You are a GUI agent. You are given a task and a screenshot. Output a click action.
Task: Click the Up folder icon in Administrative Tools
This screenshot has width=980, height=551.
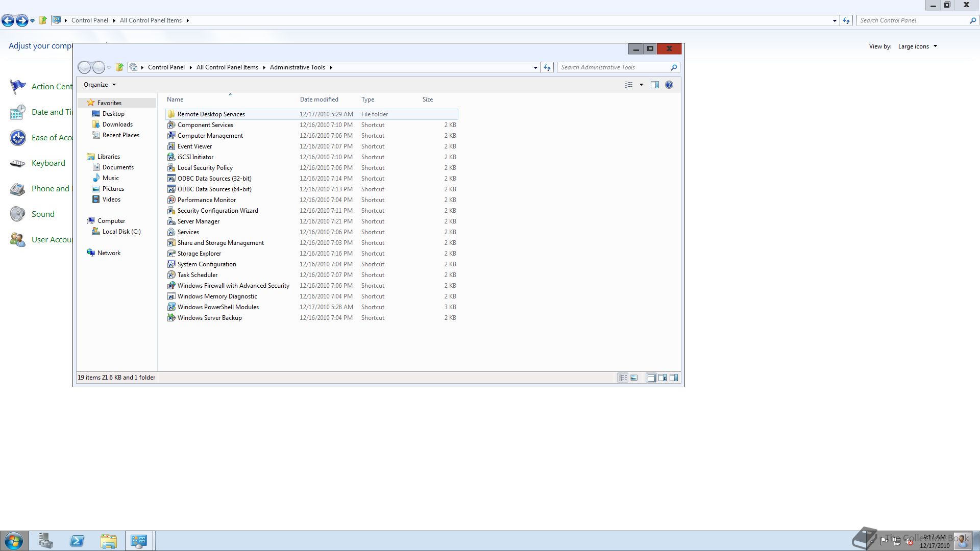pos(119,67)
